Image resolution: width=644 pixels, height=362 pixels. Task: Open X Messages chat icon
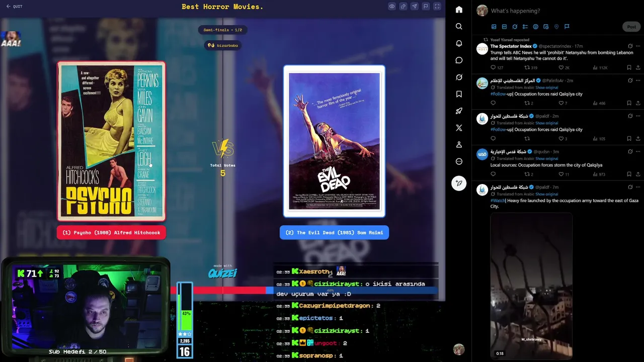459,60
